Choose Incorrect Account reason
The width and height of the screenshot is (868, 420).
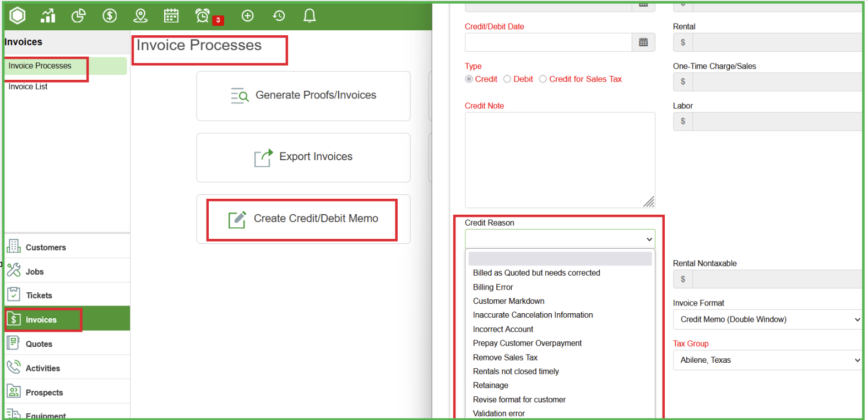pyautogui.click(x=503, y=329)
